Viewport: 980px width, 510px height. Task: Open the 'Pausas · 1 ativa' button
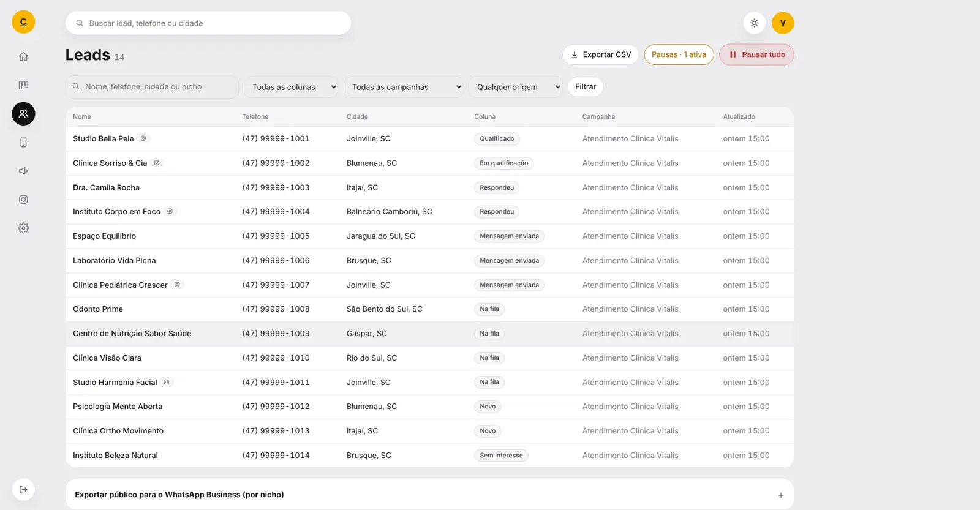point(679,54)
